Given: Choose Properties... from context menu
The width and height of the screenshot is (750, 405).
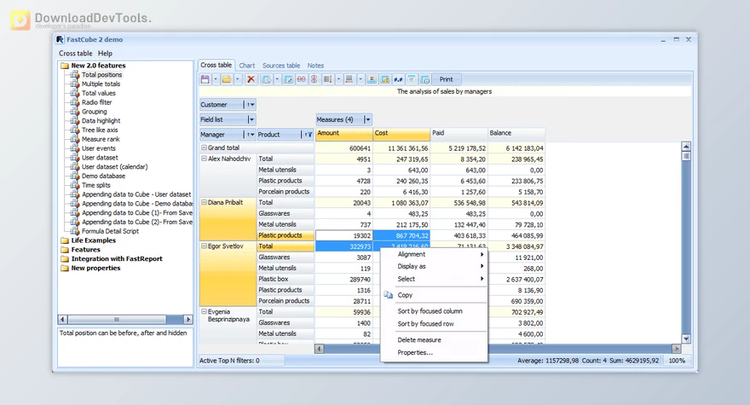Looking at the screenshot, I should pos(434,353).
